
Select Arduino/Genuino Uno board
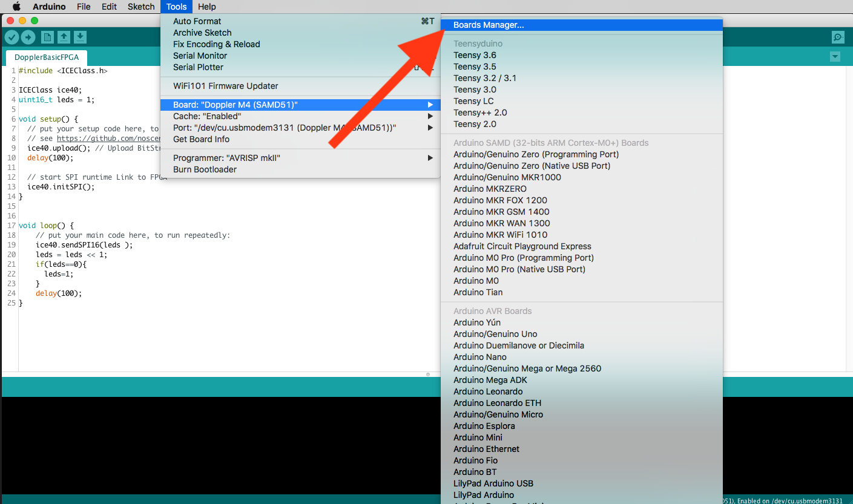582,334
